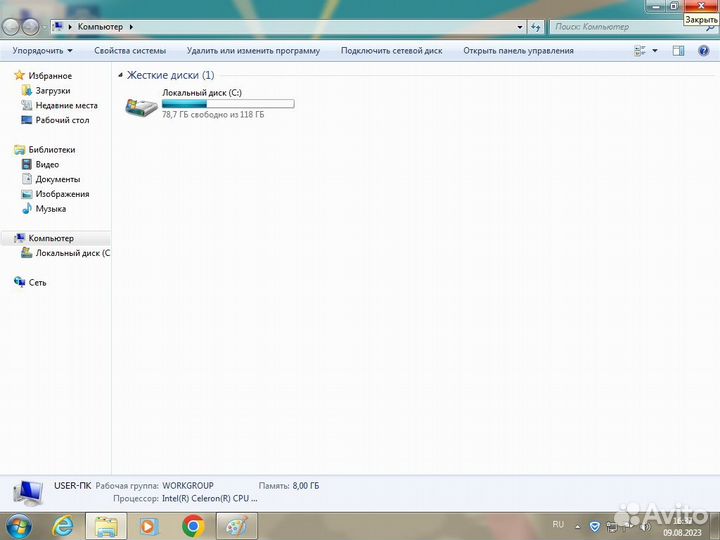Click the Local Disk capacity bar
This screenshot has height=540, width=720.
(x=228, y=103)
